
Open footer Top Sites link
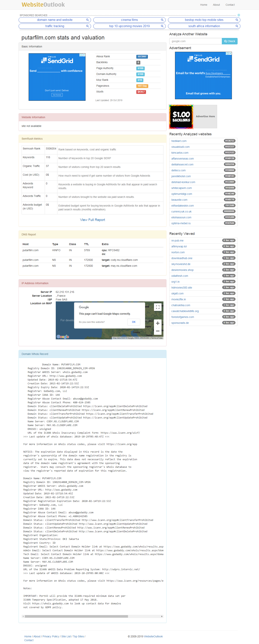pos(78,636)
